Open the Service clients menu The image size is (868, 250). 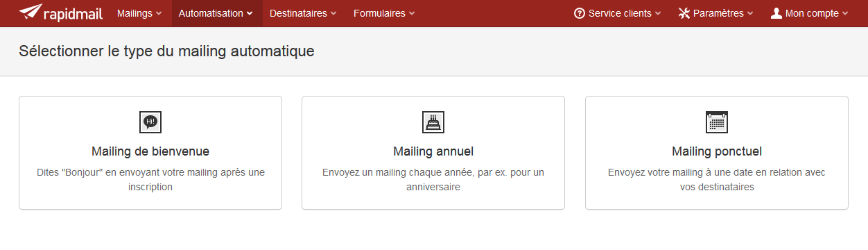coord(618,13)
